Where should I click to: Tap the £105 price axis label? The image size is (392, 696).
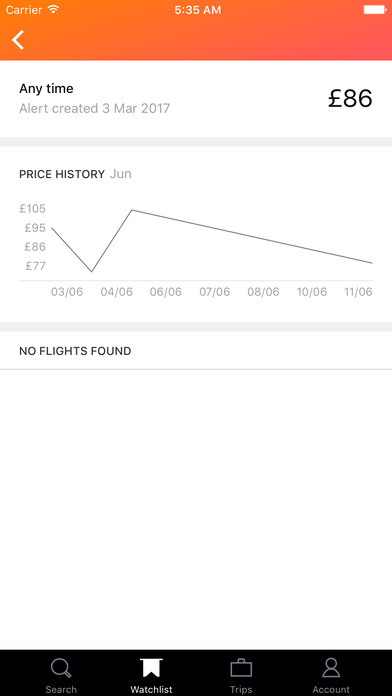pos(32,208)
